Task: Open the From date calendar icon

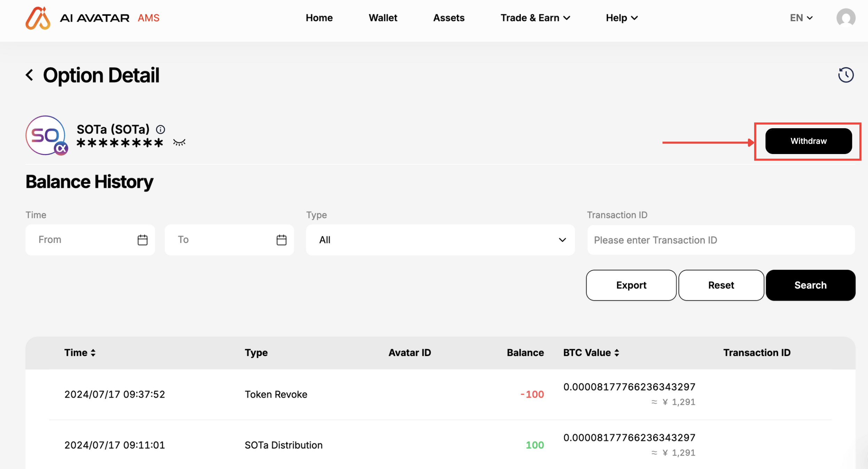Action: 142,240
